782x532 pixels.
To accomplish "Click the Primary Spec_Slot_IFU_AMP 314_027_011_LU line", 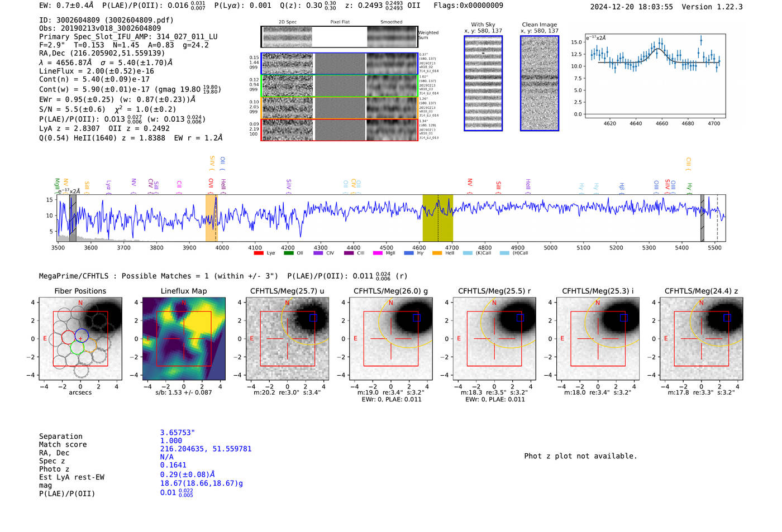I will pos(128,37).
